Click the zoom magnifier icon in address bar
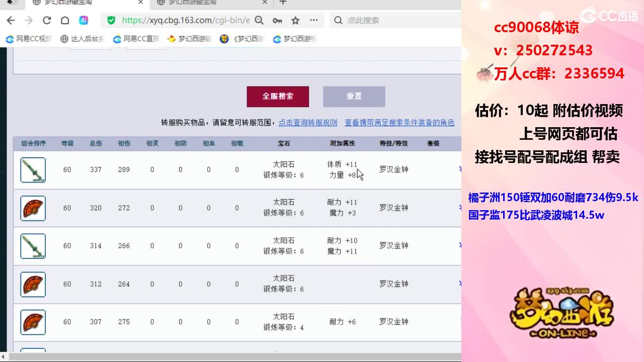This screenshot has height=362, width=644. click(x=259, y=21)
